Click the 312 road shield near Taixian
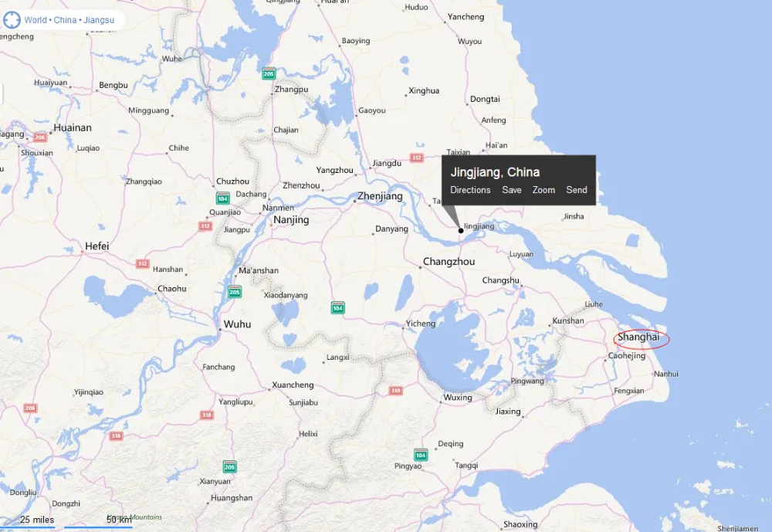Screen dimensions: 772x532 [x=417, y=158]
